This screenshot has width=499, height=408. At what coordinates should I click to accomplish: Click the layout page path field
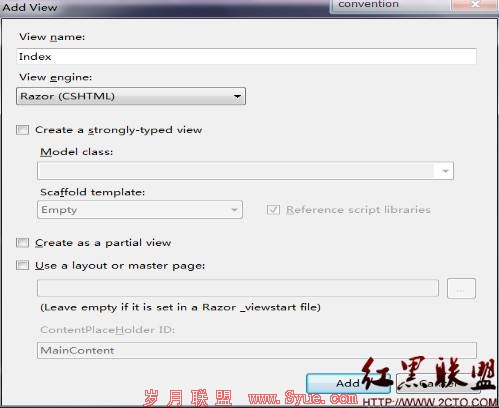click(238, 288)
